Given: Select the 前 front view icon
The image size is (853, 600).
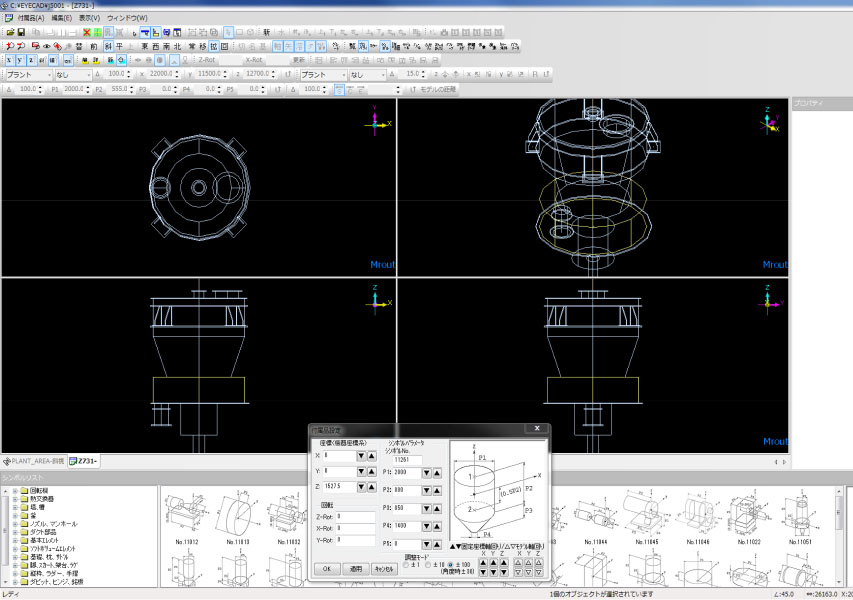Looking at the screenshot, I should click(x=94, y=46).
